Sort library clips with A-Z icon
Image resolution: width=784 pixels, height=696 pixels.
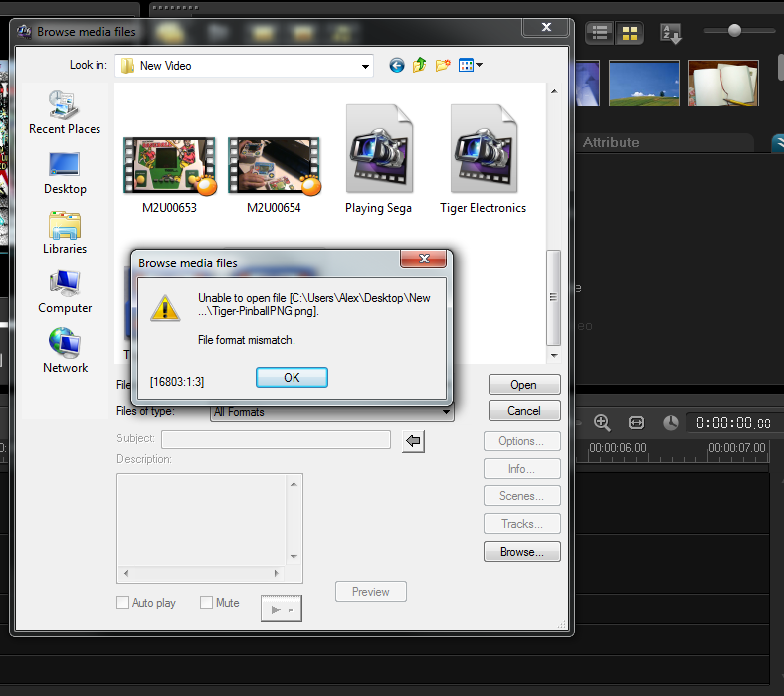click(x=671, y=33)
